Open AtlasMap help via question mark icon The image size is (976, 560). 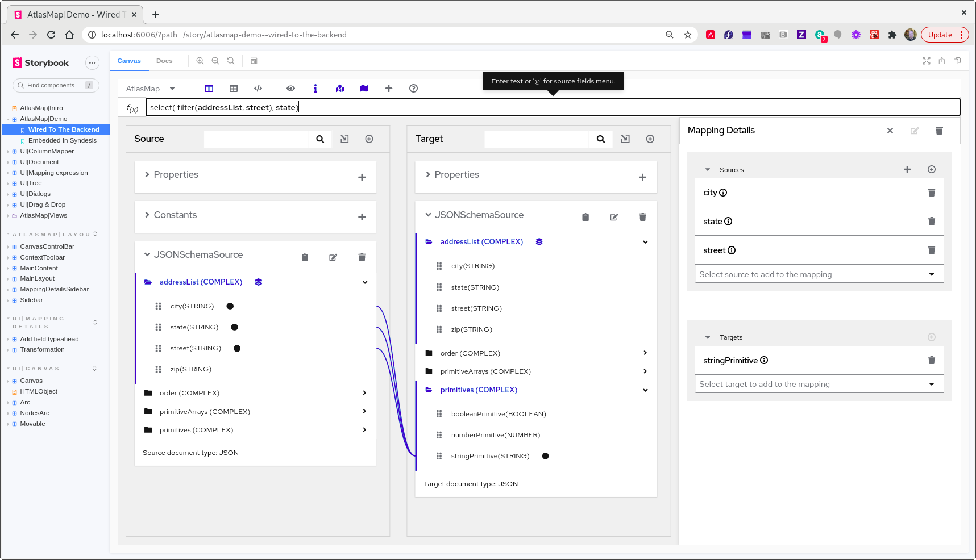tap(413, 88)
